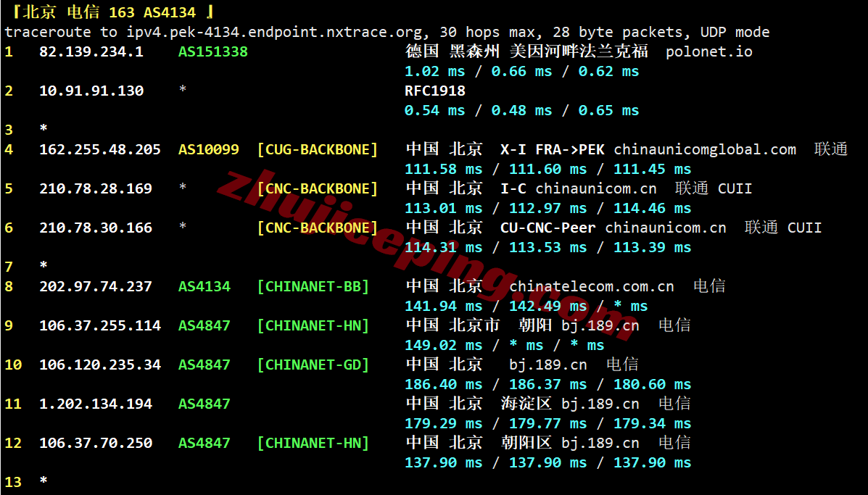Click chinaunicomglobal.com in hop 4
The image size is (868, 495).
(705, 150)
